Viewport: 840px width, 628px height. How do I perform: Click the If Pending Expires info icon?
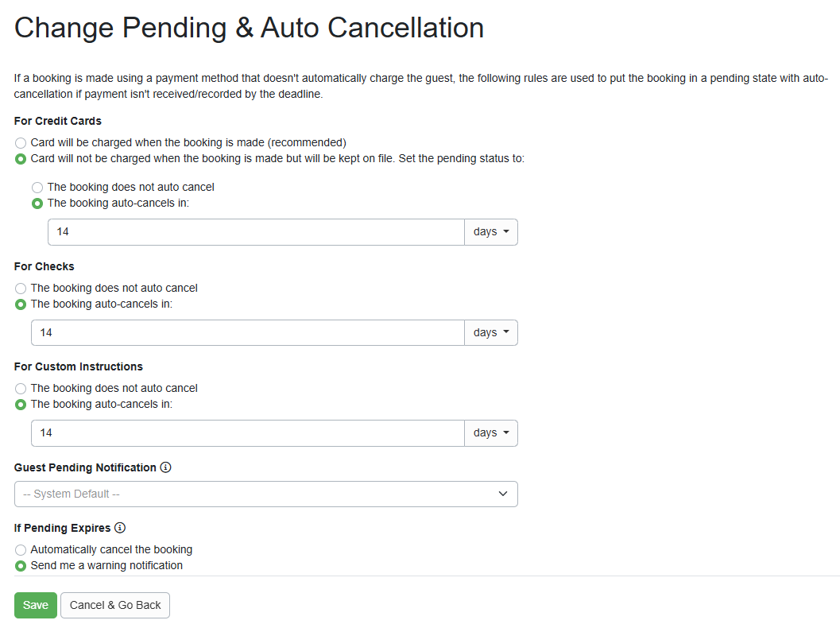120,528
